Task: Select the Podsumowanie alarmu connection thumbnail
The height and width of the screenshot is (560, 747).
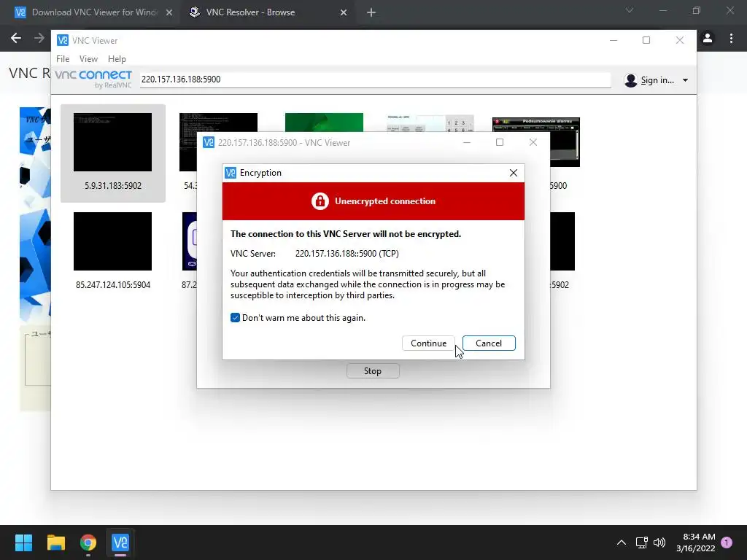Action: pyautogui.click(x=565, y=142)
